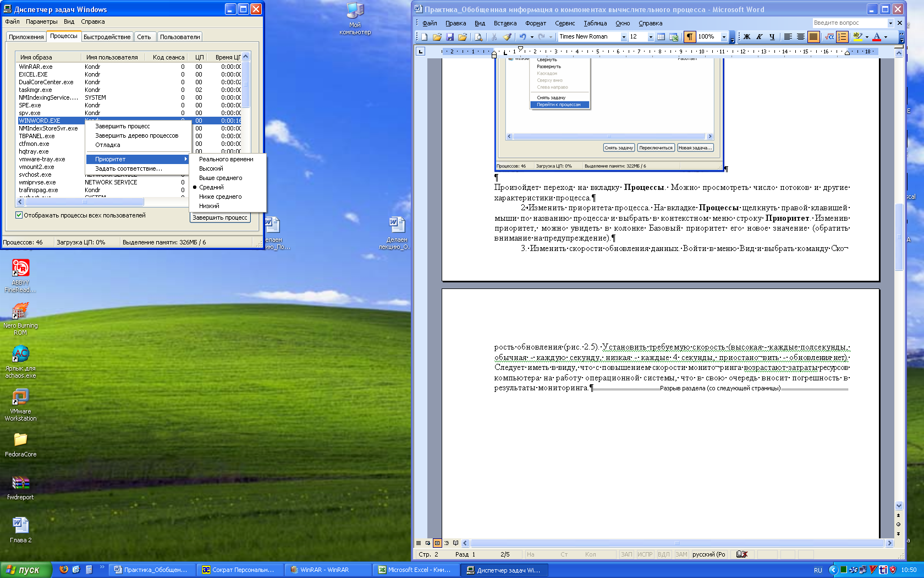Select 'Завершить дерево процессов' menu item

[138, 135]
